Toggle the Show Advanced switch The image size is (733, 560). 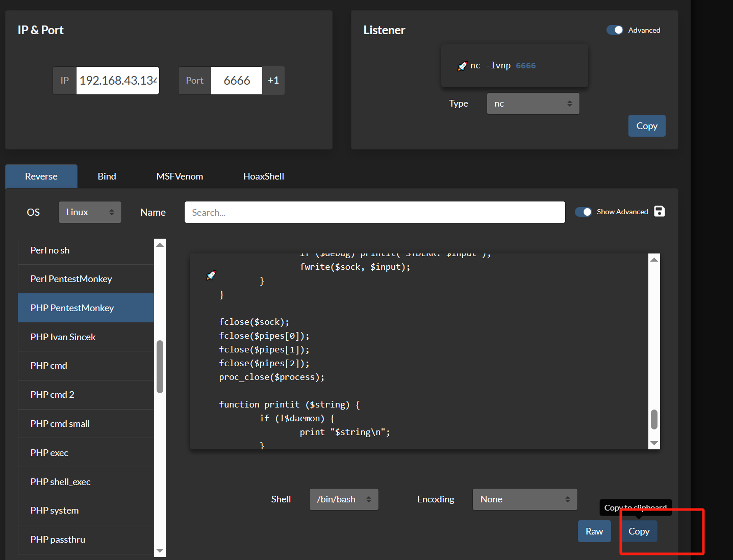[x=583, y=212]
